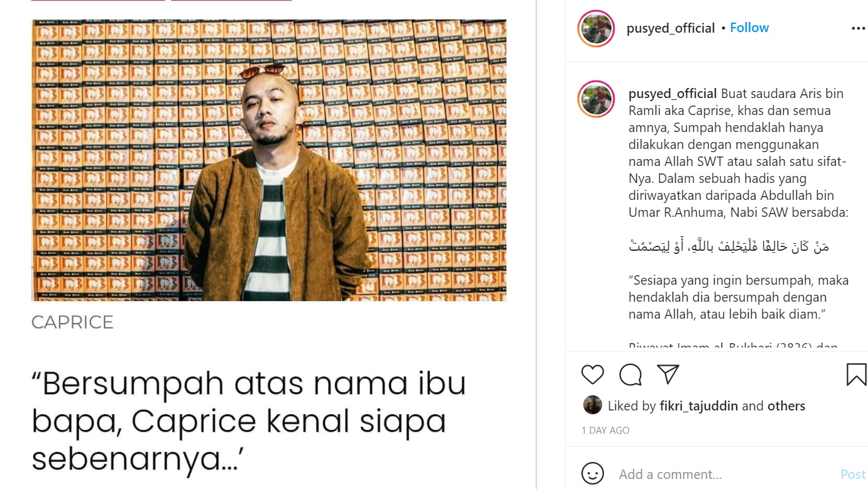Click the CAPRICE caption label
Screen dimensions: 868x489
pyautogui.click(x=72, y=322)
